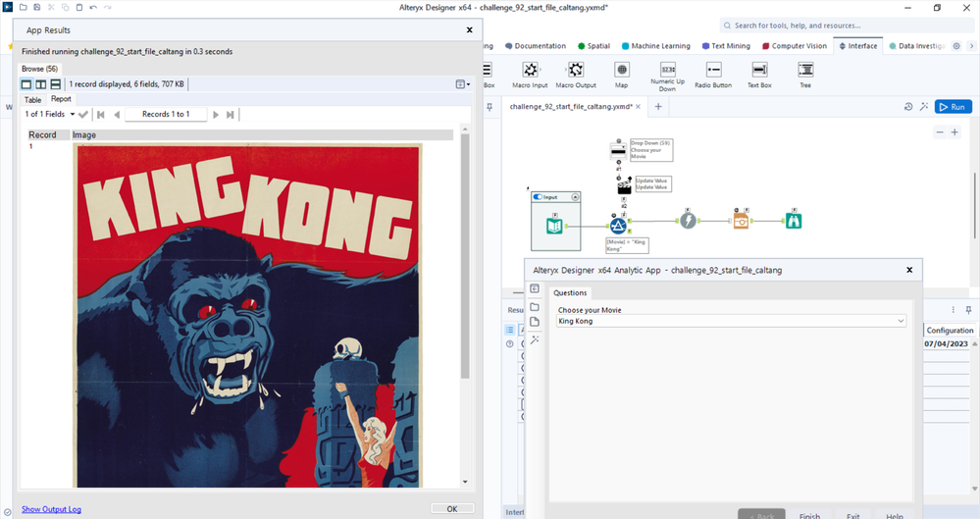Click the Dynamic Input lightning tool
This screenshot has height=519, width=980.
[688, 221]
